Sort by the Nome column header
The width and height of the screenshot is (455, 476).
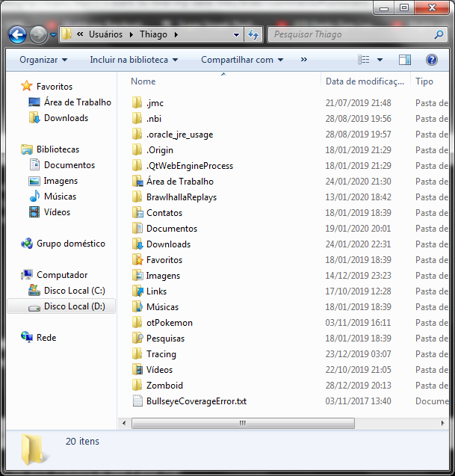tap(143, 81)
